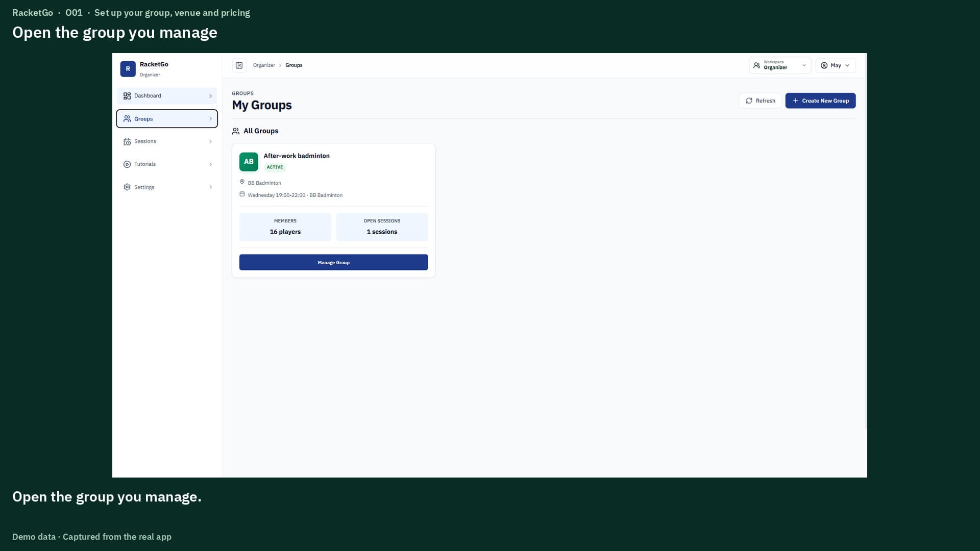Click the ACTIVE status badge

pos(275,167)
